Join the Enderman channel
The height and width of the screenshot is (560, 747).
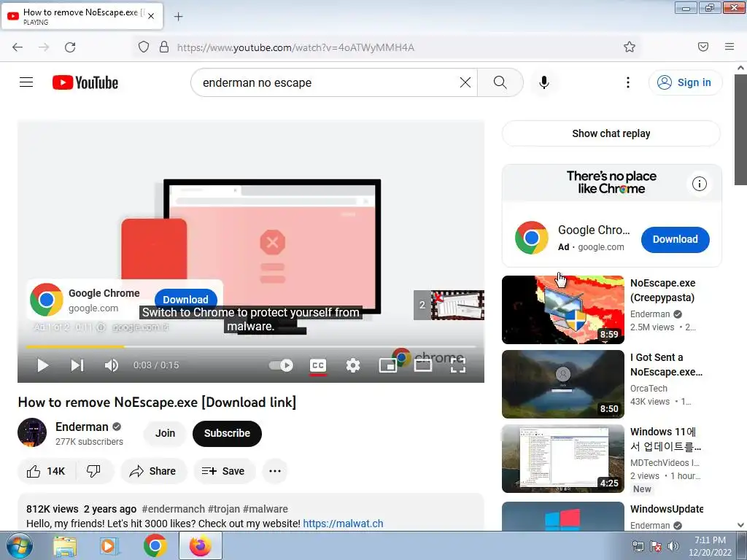click(x=165, y=433)
